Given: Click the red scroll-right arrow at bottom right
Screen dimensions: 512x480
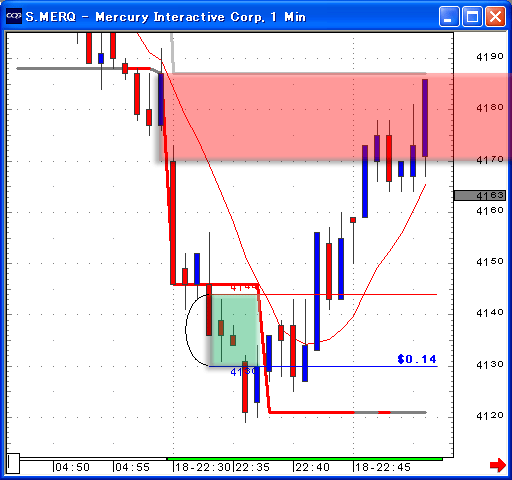Looking at the screenshot, I should [x=498, y=465].
